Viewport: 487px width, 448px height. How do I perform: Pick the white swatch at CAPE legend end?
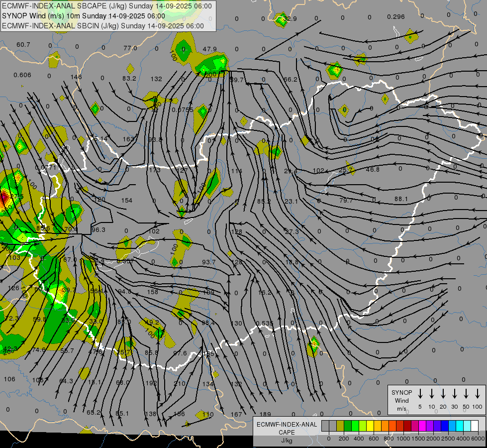[475, 426]
